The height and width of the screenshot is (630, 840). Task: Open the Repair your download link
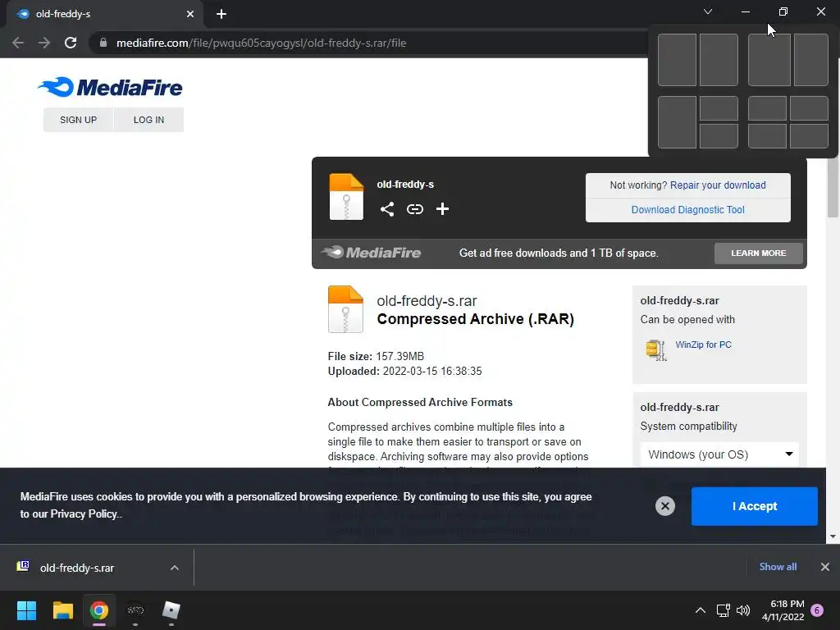pyautogui.click(x=718, y=185)
